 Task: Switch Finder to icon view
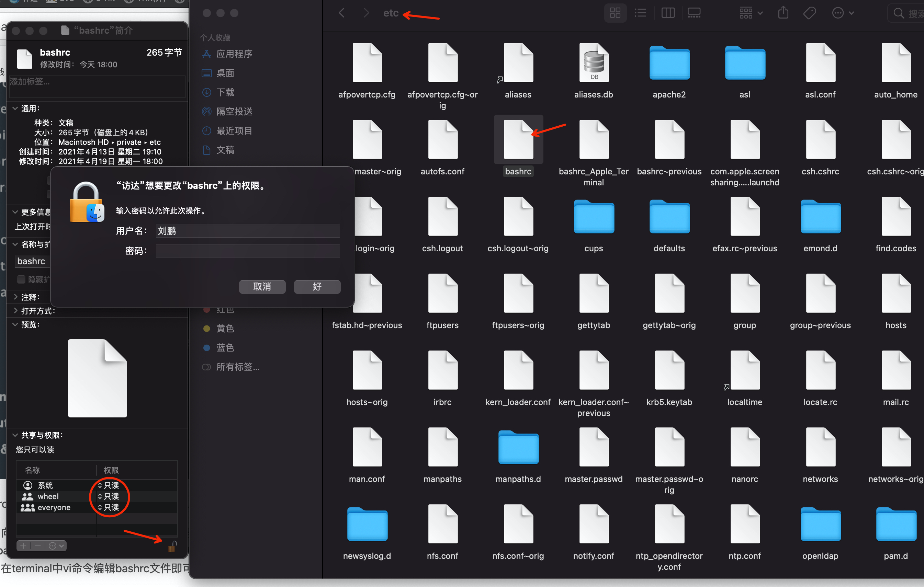[x=615, y=13]
